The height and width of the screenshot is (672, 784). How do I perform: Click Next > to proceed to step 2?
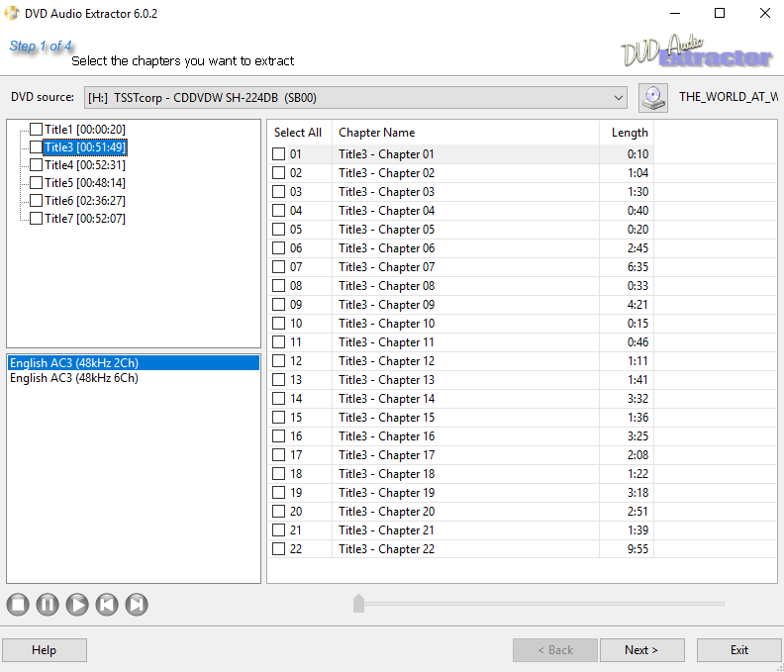coord(641,650)
